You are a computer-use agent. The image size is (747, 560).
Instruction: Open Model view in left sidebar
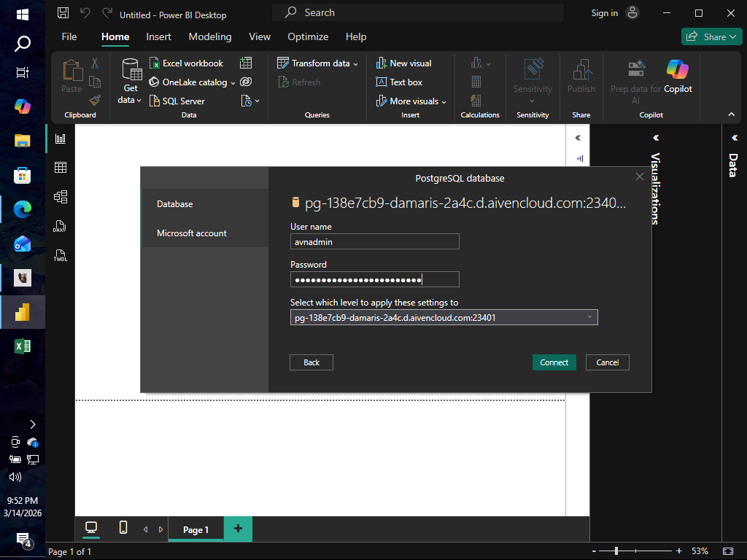(61, 197)
